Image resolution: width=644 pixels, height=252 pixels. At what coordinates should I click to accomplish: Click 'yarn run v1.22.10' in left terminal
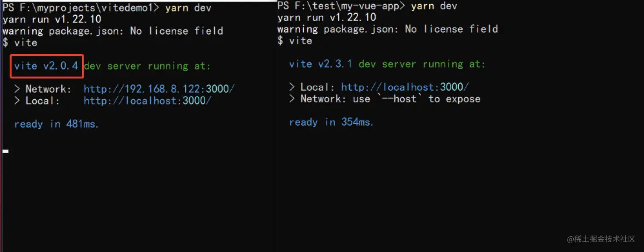(52, 19)
